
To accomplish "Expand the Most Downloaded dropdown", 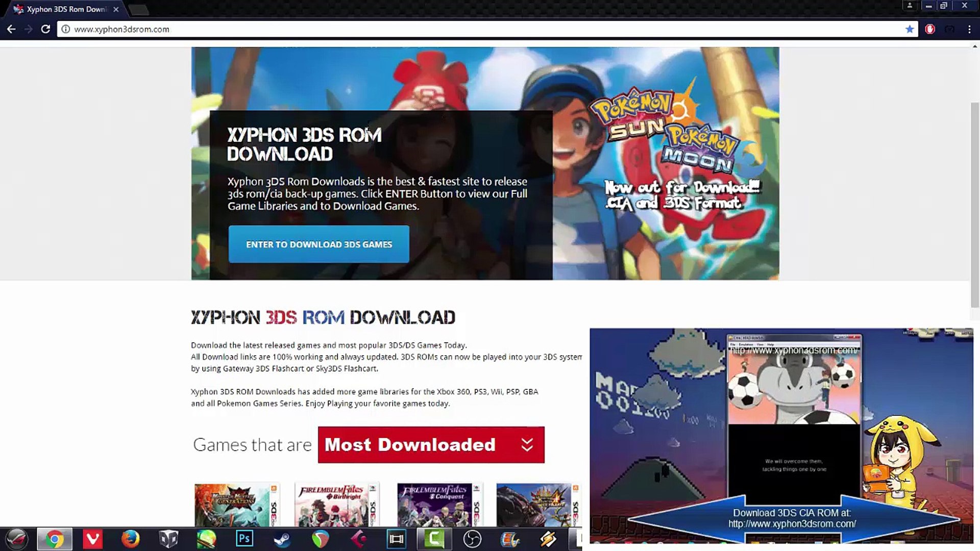I will (x=431, y=445).
